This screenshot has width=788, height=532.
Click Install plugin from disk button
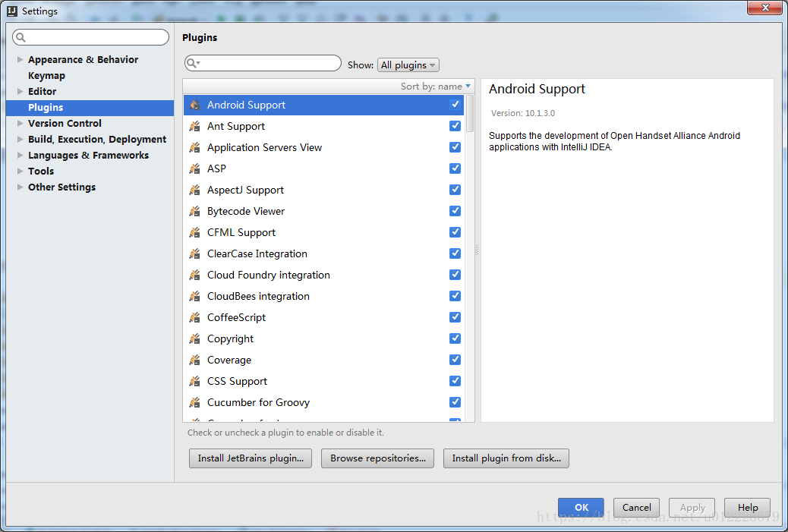tap(506, 458)
